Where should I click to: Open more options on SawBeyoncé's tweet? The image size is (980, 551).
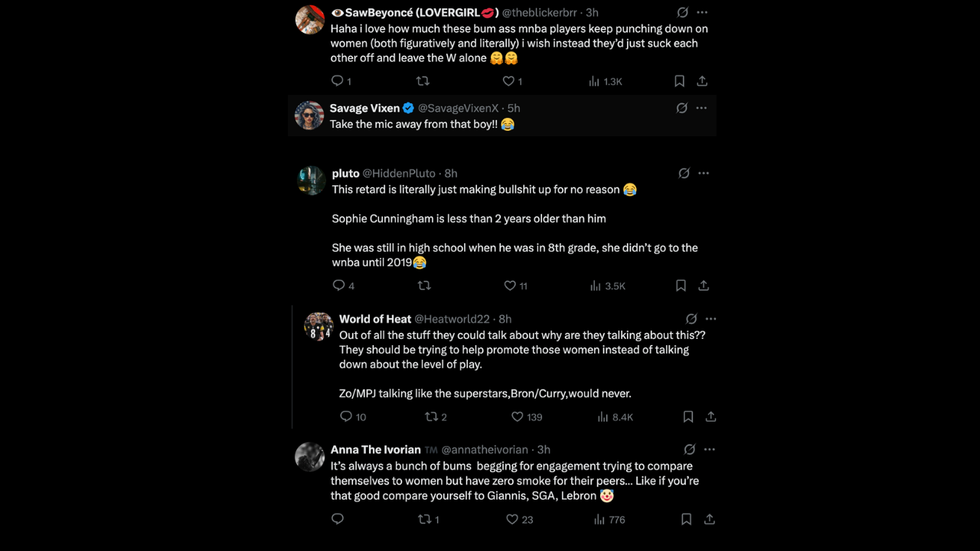tap(701, 12)
